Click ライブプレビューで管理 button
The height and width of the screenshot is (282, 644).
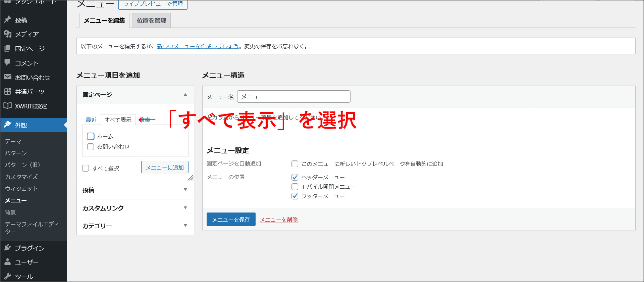click(x=153, y=4)
